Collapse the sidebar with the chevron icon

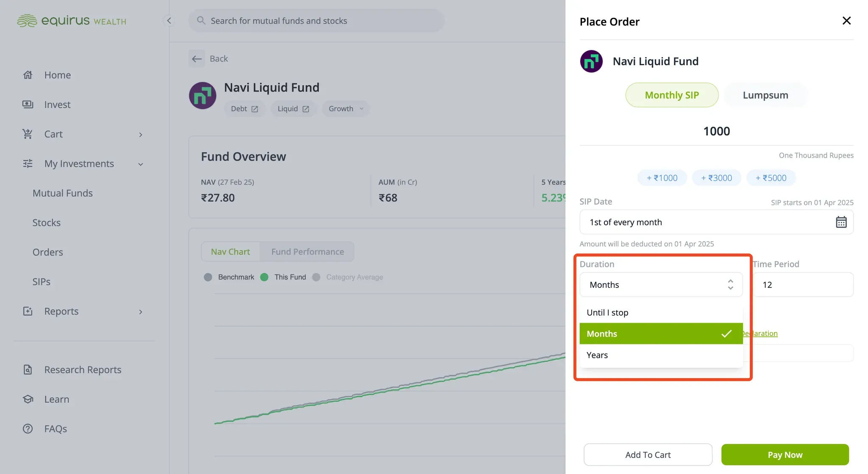click(169, 21)
